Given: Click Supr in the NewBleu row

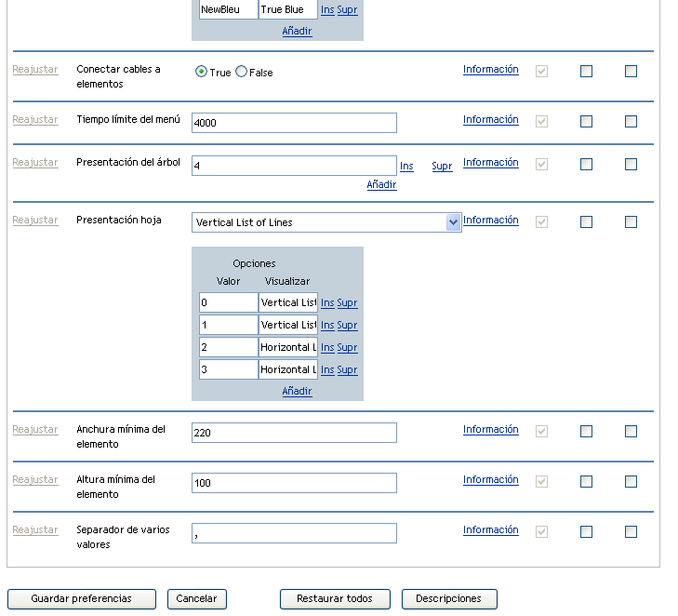Looking at the screenshot, I should [x=347, y=9].
